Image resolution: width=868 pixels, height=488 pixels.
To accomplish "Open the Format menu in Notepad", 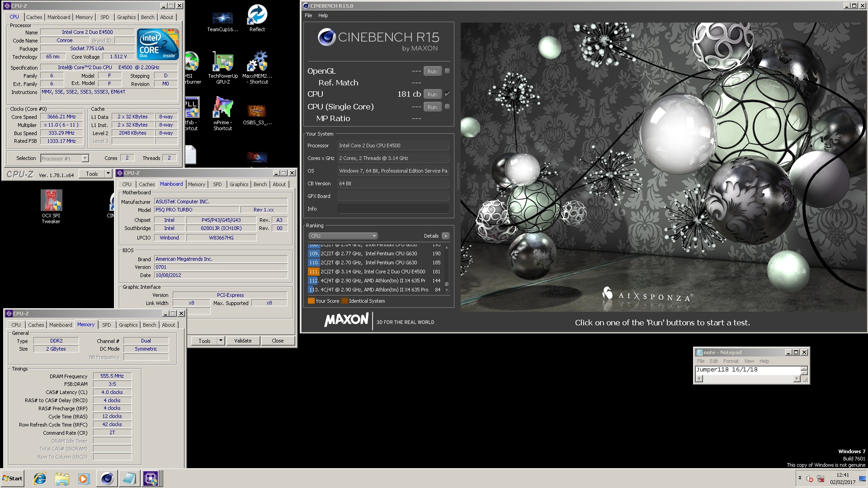I will click(731, 361).
